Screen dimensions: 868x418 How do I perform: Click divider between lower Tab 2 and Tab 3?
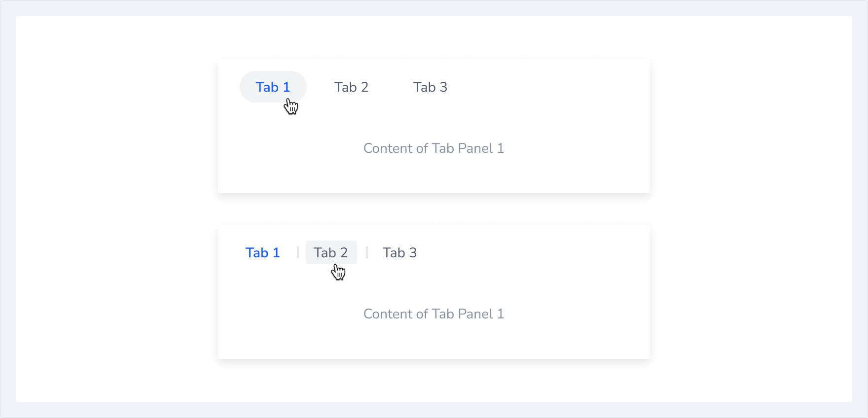click(367, 253)
